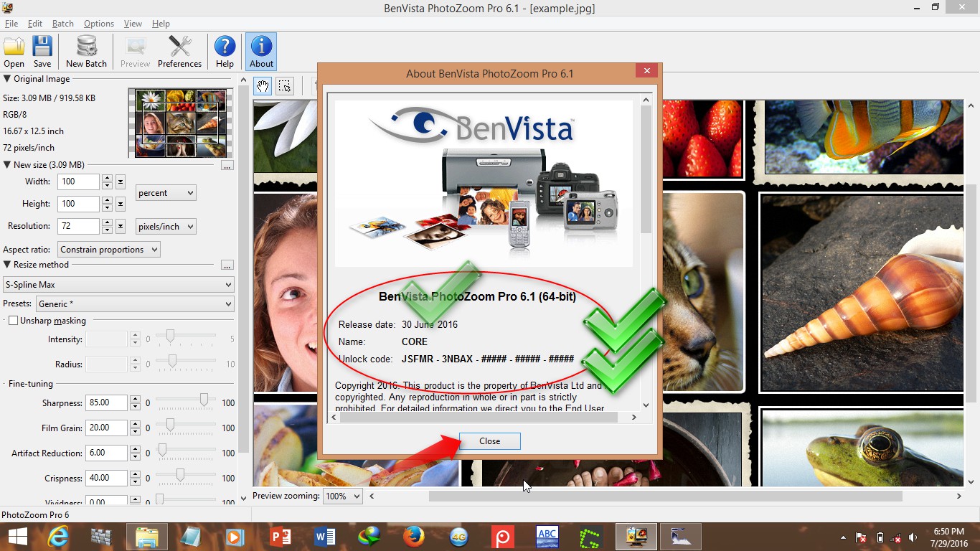
Task: Click the original image navigator thumbnail
Action: (x=181, y=123)
